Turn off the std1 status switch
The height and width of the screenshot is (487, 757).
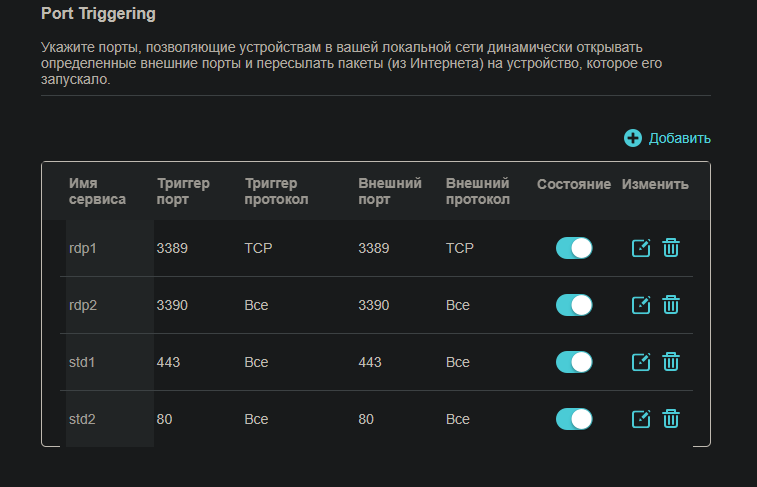point(574,362)
